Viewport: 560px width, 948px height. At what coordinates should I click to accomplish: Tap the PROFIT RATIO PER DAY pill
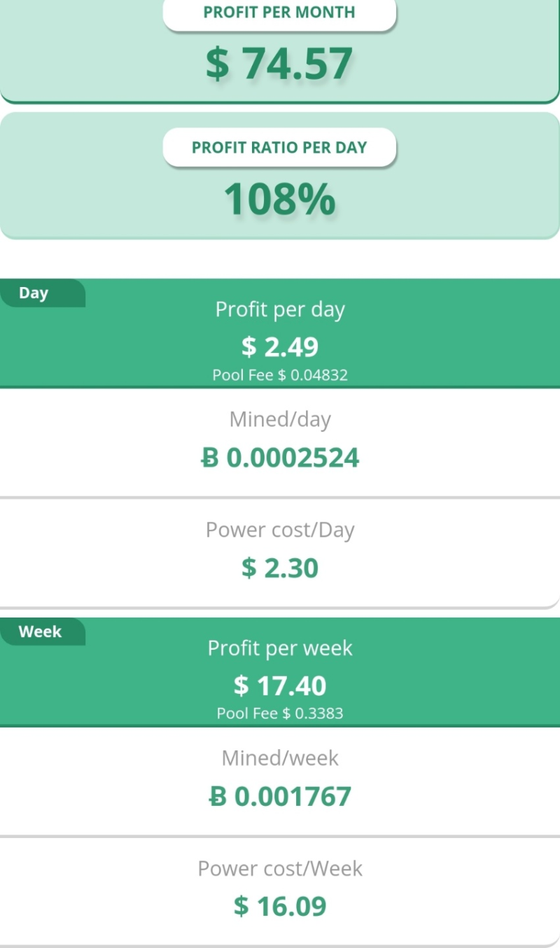pos(279,148)
